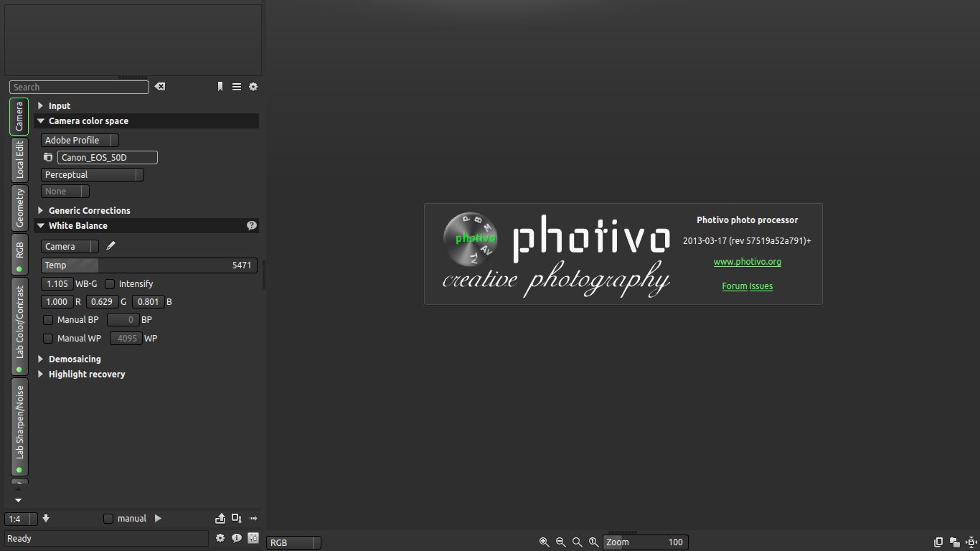Open the Adobe Profile dropdown
Viewport: 980px width, 551px height.
pyautogui.click(x=80, y=141)
